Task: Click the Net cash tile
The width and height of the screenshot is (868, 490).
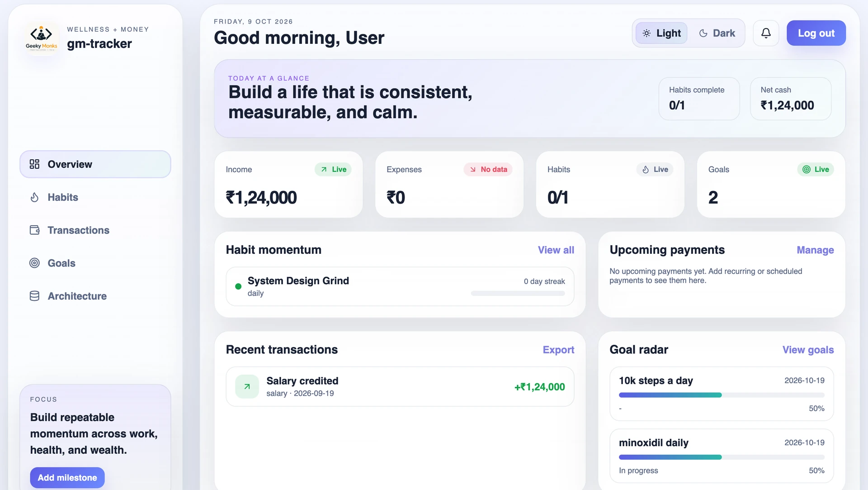Action: coord(791,99)
